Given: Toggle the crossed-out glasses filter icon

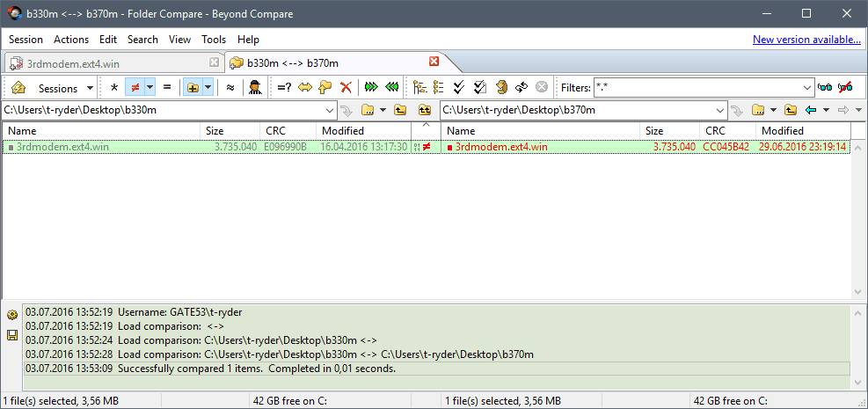Looking at the screenshot, I should pos(845,87).
